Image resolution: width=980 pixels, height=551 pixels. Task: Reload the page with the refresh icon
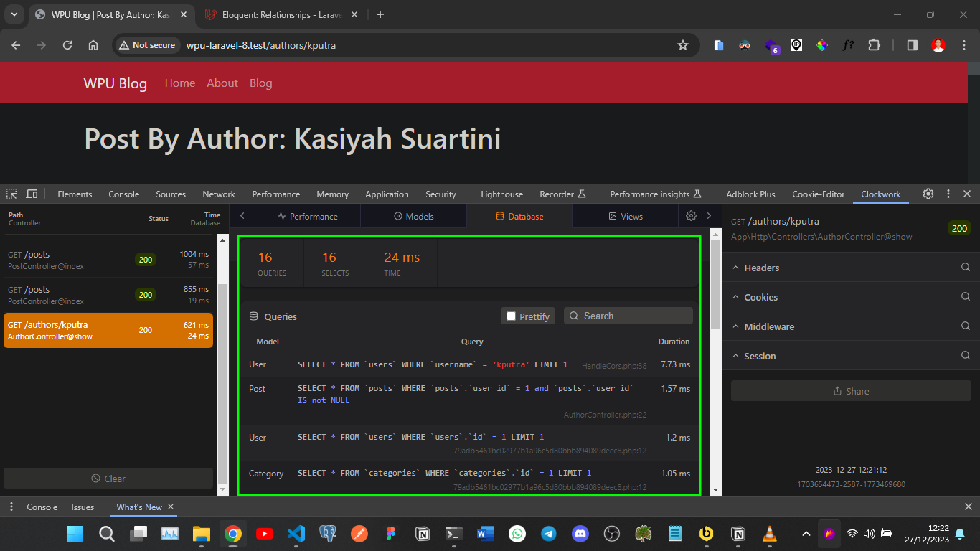point(67,44)
